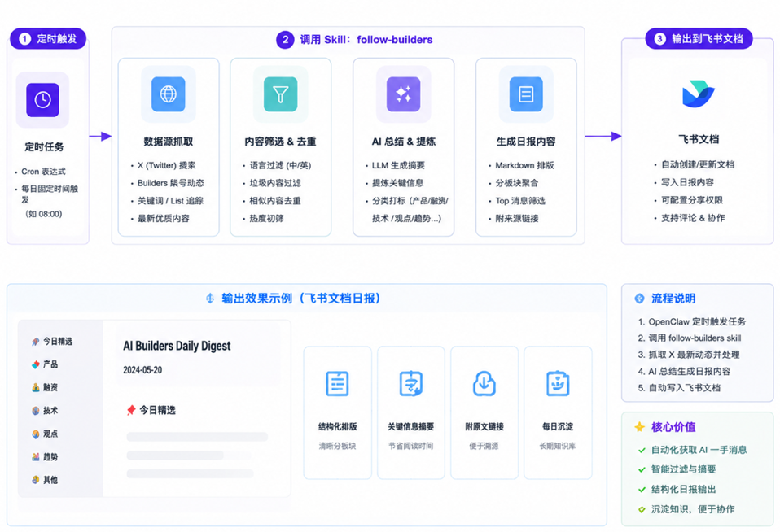Click the 附来源链接 bullet
Image resolution: width=780 pixels, height=532 pixels.
click(x=517, y=218)
